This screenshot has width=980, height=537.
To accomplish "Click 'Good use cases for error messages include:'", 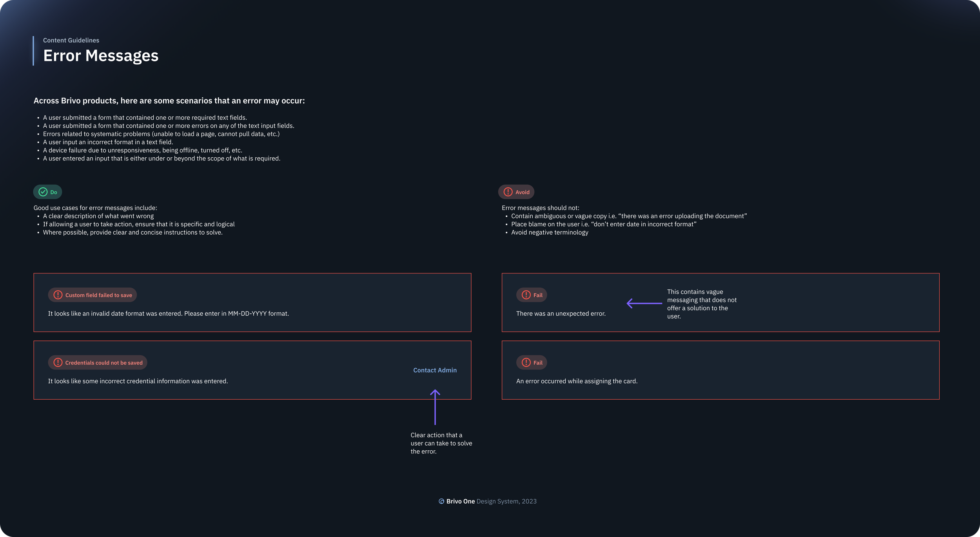I will [95, 208].
